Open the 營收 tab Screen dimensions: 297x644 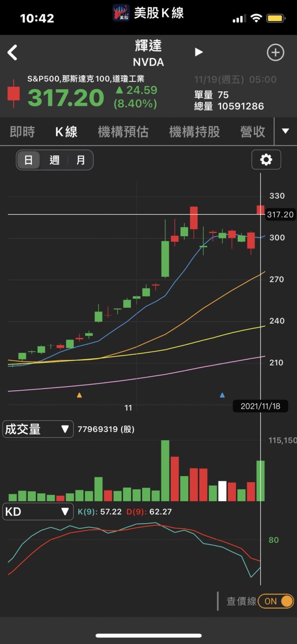click(x=253, y=132)
